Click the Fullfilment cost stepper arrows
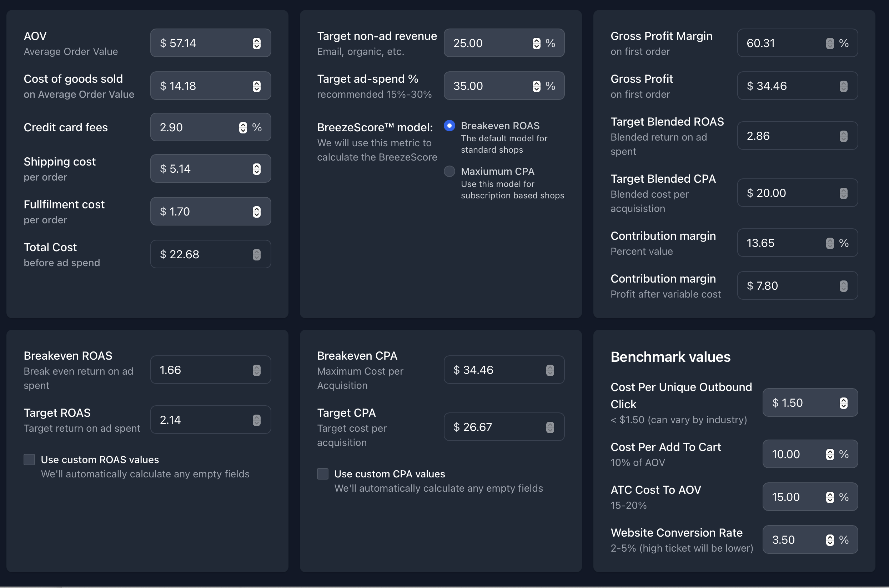 coord(256,212)
